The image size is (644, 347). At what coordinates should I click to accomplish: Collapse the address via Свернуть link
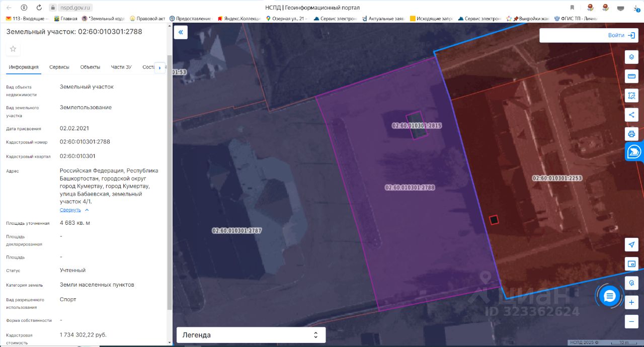[74, 210]
